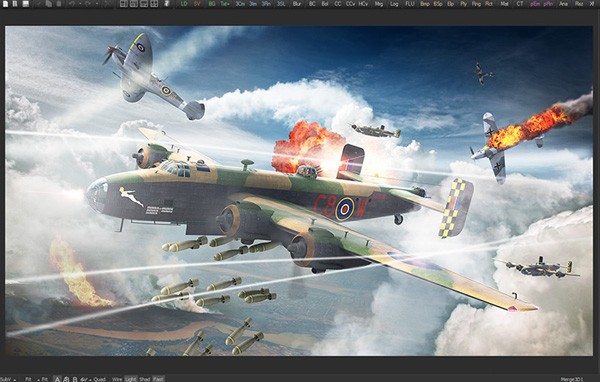Add the Mrg Merge tool
Screen dimensions: 600x382
click(x=378, y=4)
